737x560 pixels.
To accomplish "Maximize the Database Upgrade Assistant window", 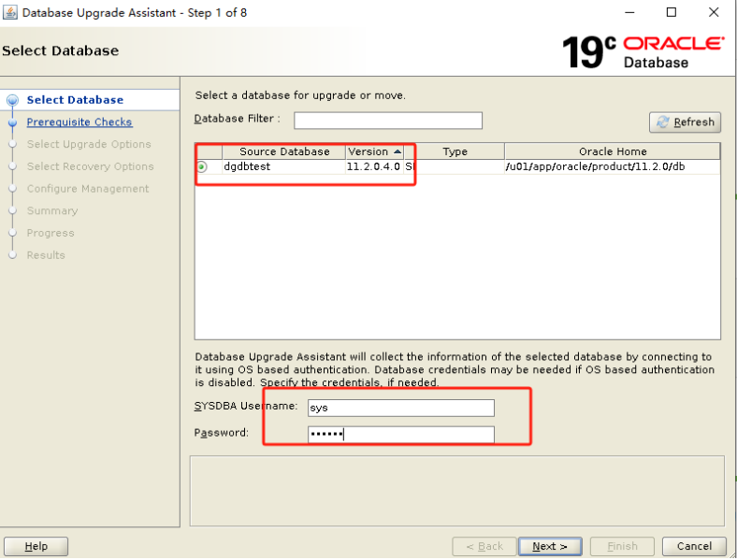I will [672, 13].
